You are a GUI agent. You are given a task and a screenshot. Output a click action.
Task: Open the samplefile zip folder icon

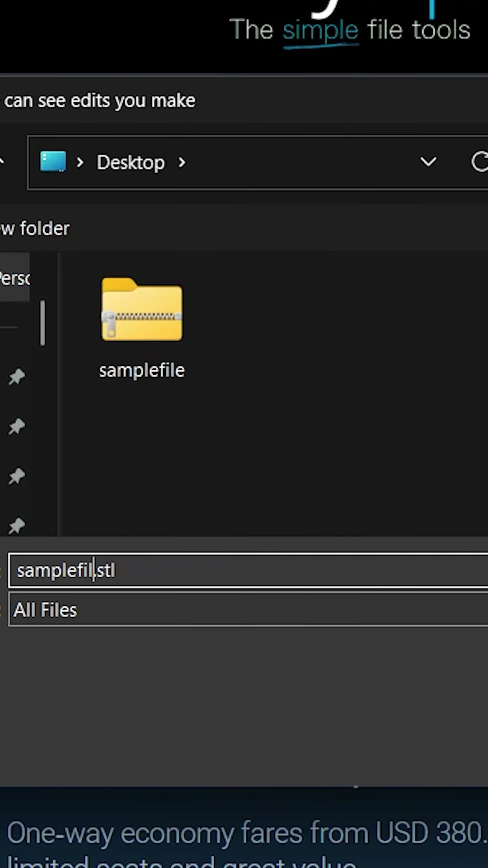[142, 311]
